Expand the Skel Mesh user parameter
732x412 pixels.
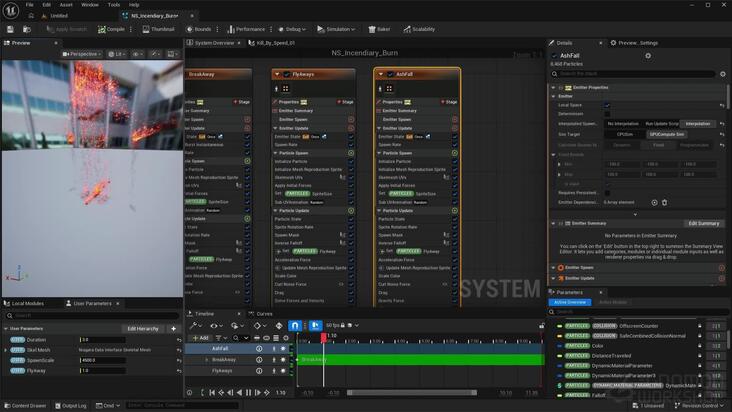tap(6, 350)
